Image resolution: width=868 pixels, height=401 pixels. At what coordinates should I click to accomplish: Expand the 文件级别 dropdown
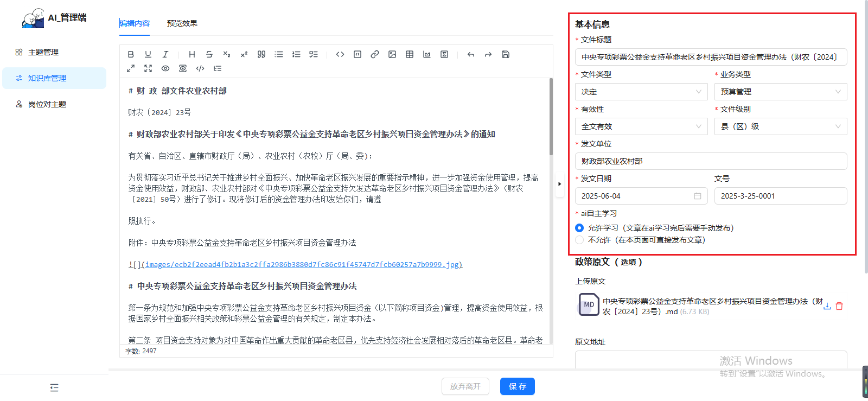(780, 126)
